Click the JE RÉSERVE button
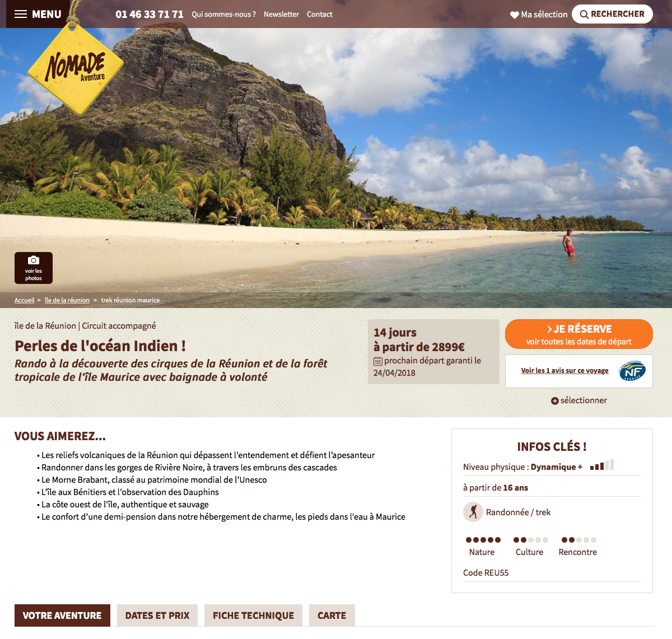The height and width of the screenshot is (639, 672). (579, 334)
